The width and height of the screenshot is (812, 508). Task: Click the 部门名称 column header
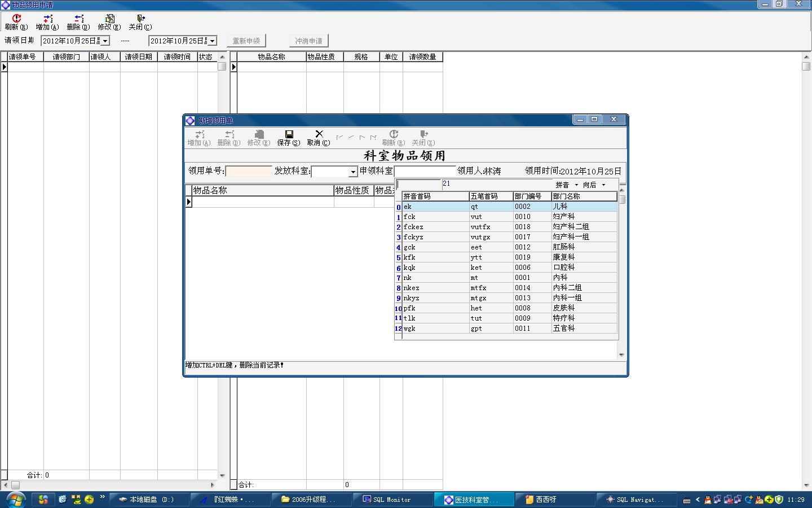click(x=584, y=196)
